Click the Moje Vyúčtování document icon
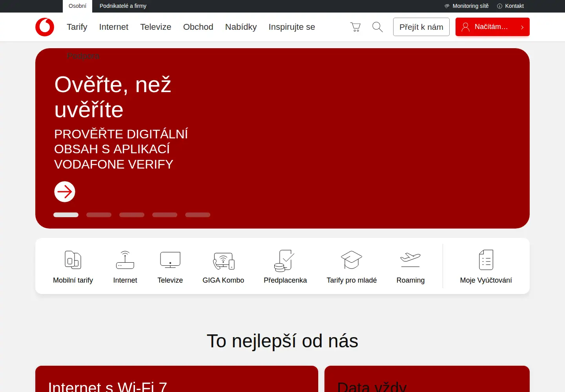565x392 pixels. tap(486, 260)
